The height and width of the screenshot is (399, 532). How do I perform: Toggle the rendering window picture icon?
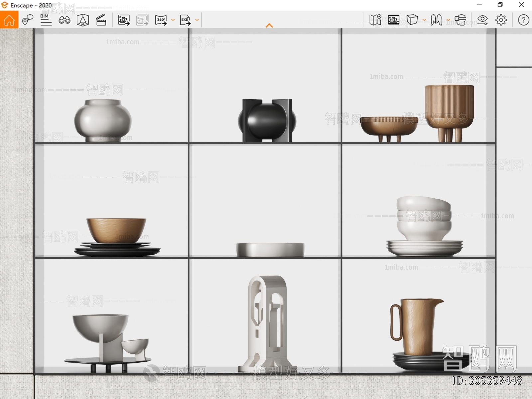(394, 20)
